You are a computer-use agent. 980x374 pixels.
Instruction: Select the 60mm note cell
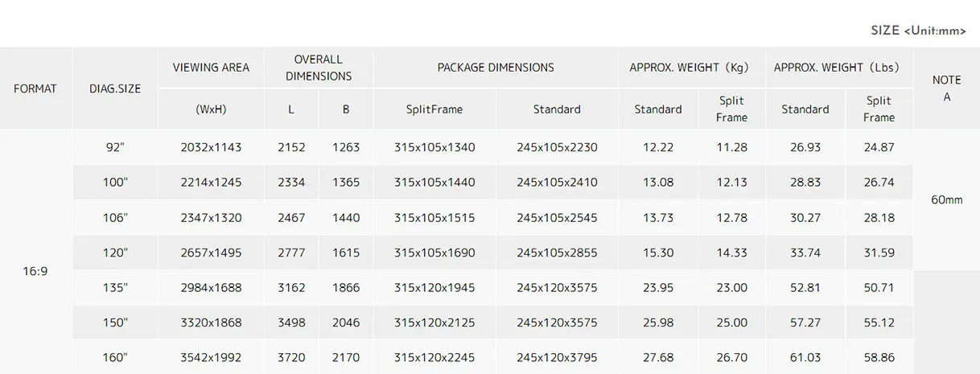pos(946,199)
